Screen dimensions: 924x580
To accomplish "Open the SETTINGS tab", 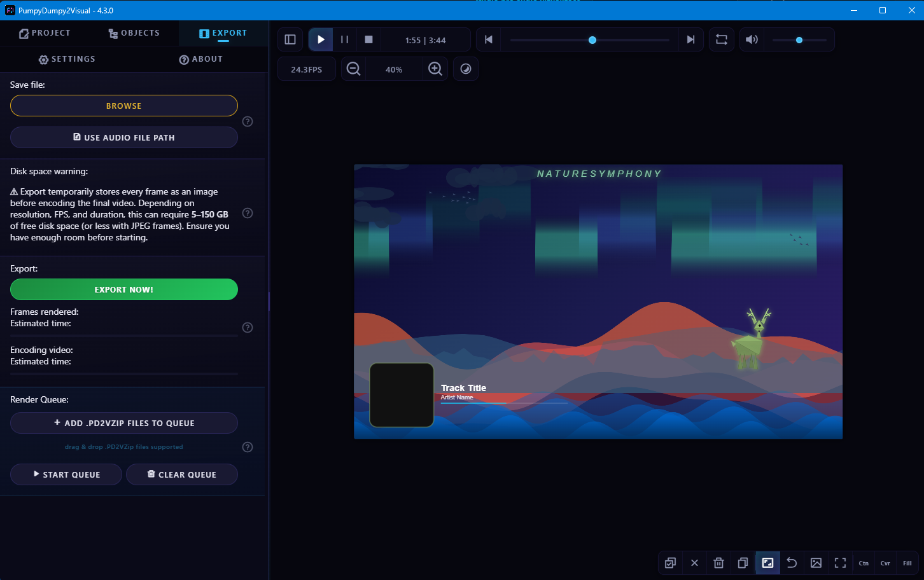I will [x=67, y=59].
